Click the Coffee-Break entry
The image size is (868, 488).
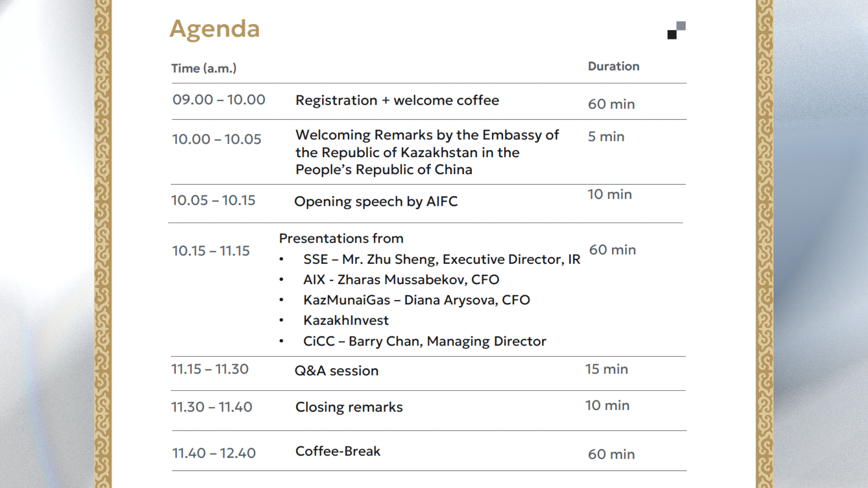[338, 451]
